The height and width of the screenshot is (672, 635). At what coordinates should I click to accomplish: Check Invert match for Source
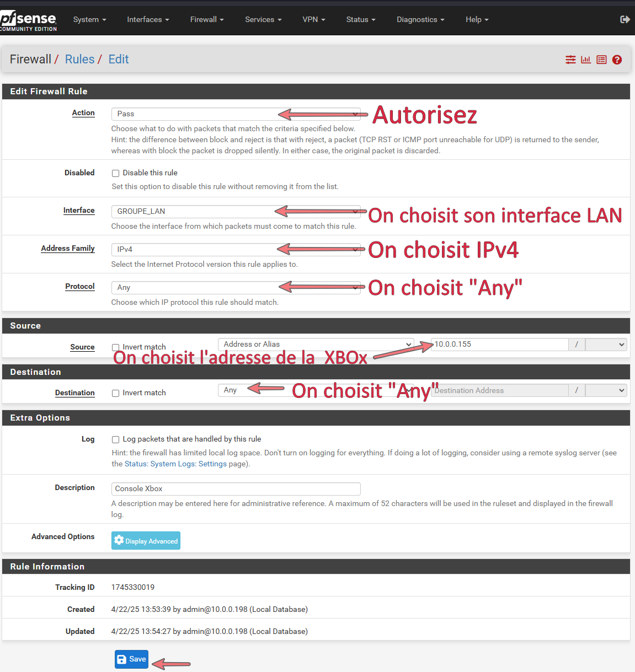pos(116,347)
